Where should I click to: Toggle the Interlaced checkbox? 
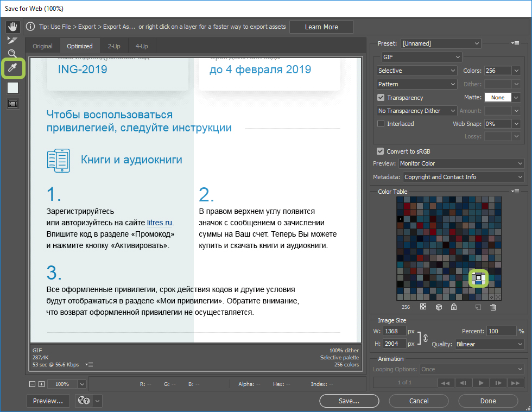pos(381,124)
